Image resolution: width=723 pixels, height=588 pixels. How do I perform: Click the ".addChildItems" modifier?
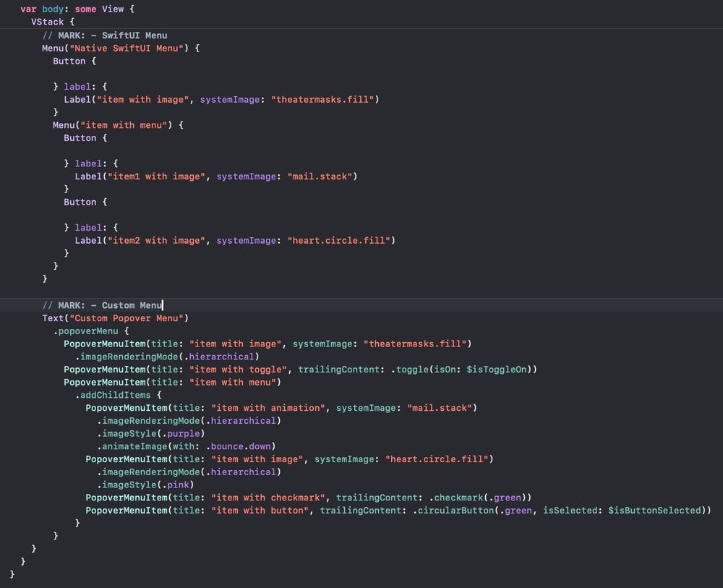113,395
